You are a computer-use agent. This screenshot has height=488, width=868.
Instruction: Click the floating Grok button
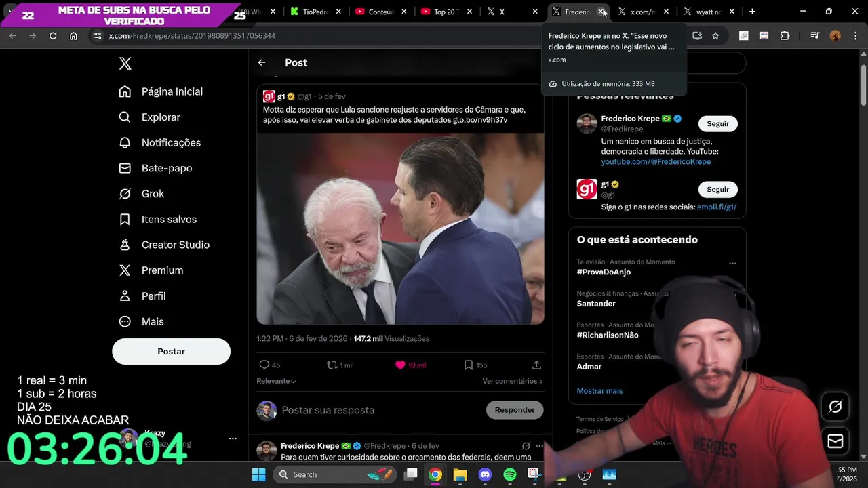click(x=835, y=407)
